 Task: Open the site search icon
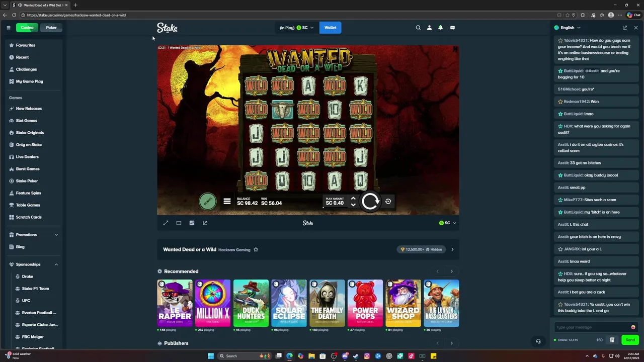(418, 28)
